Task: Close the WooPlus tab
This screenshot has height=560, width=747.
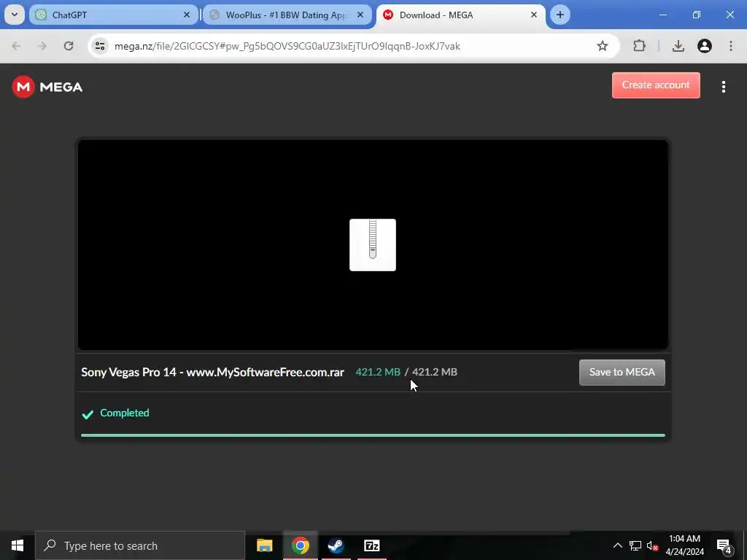Action: coord(360,15)
